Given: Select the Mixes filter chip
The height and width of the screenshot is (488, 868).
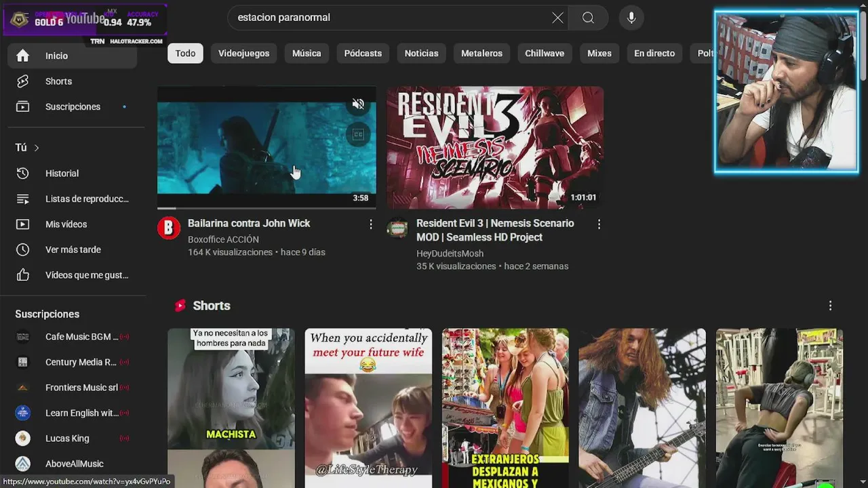Looking at the screenshot, I should (599, 54).
